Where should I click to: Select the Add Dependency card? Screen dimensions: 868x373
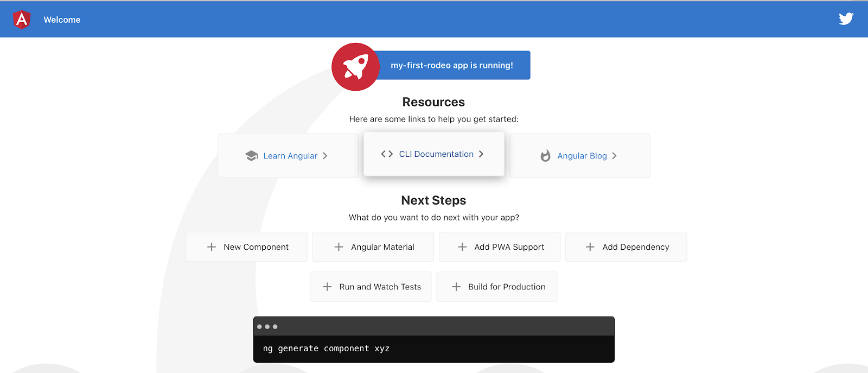pos(626,247)
